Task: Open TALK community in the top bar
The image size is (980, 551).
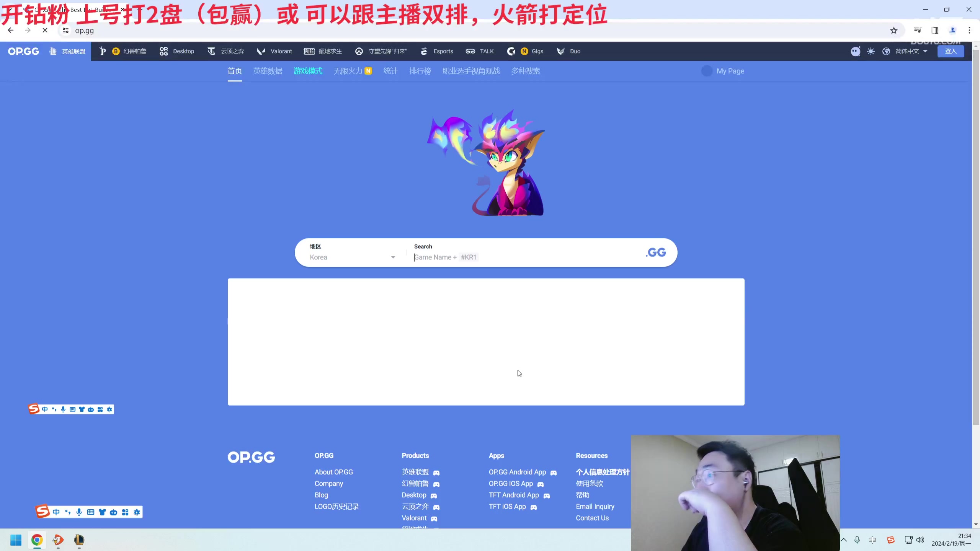Action: [x=480, y=51]
